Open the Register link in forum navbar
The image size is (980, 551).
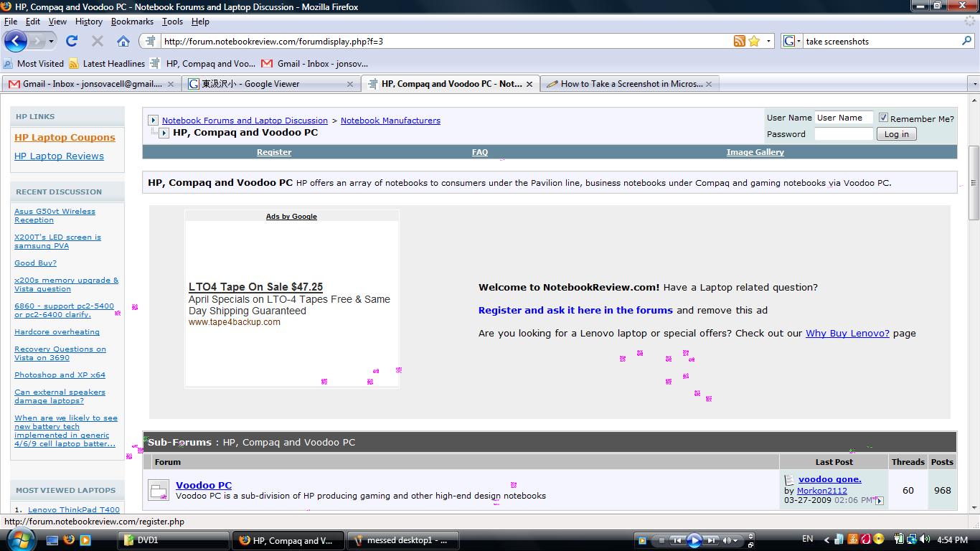point(274,152)
